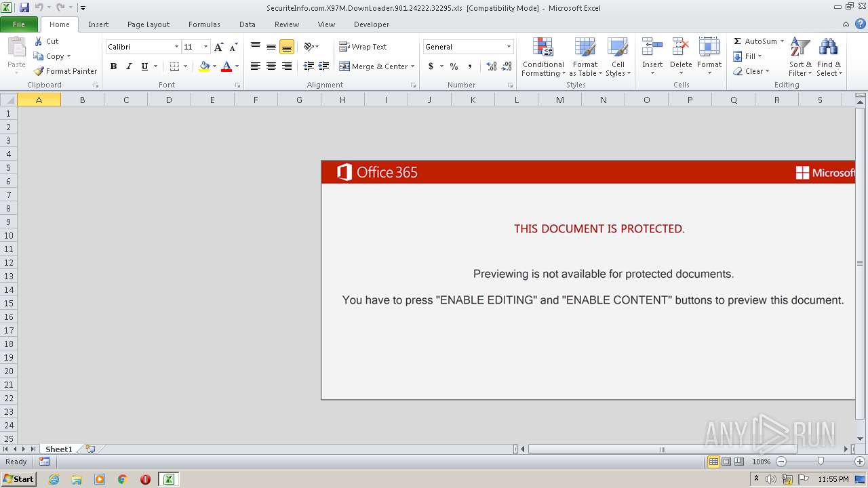Viewport: 868px width, 488px height.
Task: Switch to Page Layout view in status bar
Action: click(726, 462)
